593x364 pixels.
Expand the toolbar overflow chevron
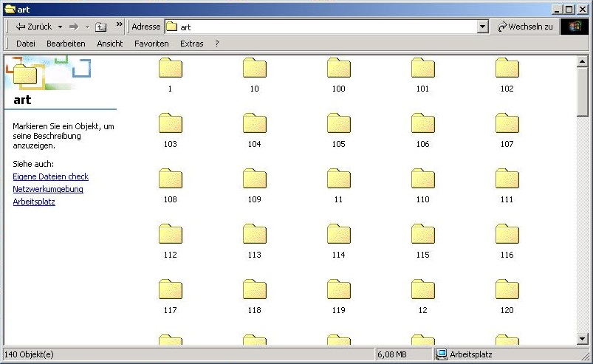(x=119, y=24)
